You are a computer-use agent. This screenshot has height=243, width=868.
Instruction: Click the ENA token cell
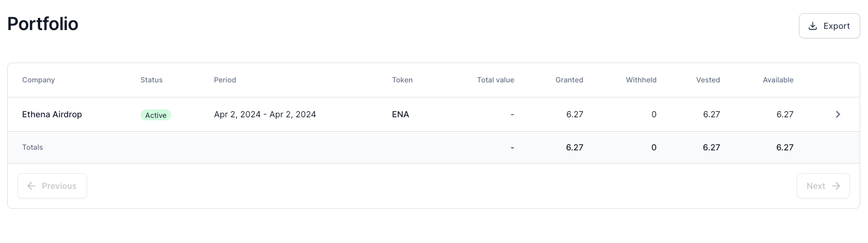[401, 114]
